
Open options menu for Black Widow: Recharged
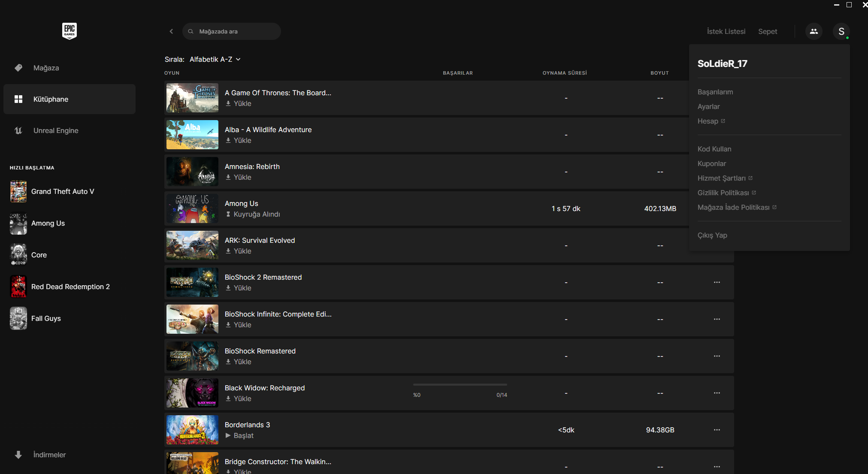[x=717, y=393]
